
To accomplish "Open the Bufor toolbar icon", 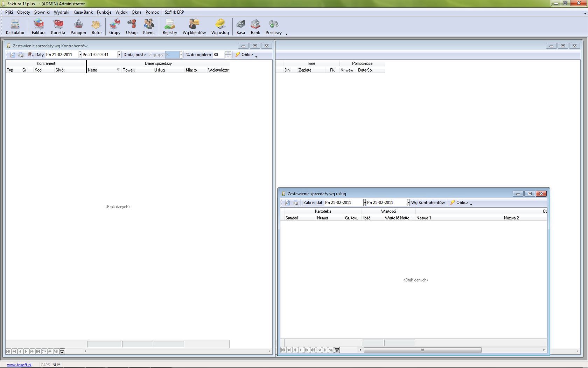I will tap(97, 27).
